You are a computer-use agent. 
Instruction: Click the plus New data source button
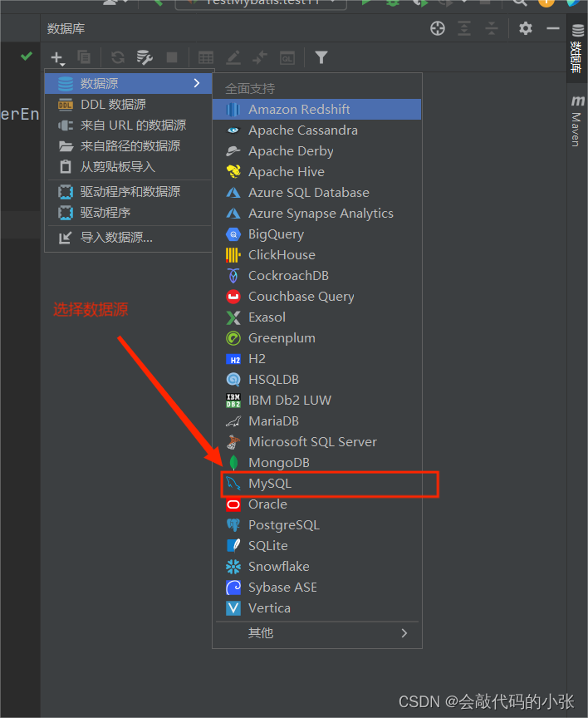(x=57, y=57)
